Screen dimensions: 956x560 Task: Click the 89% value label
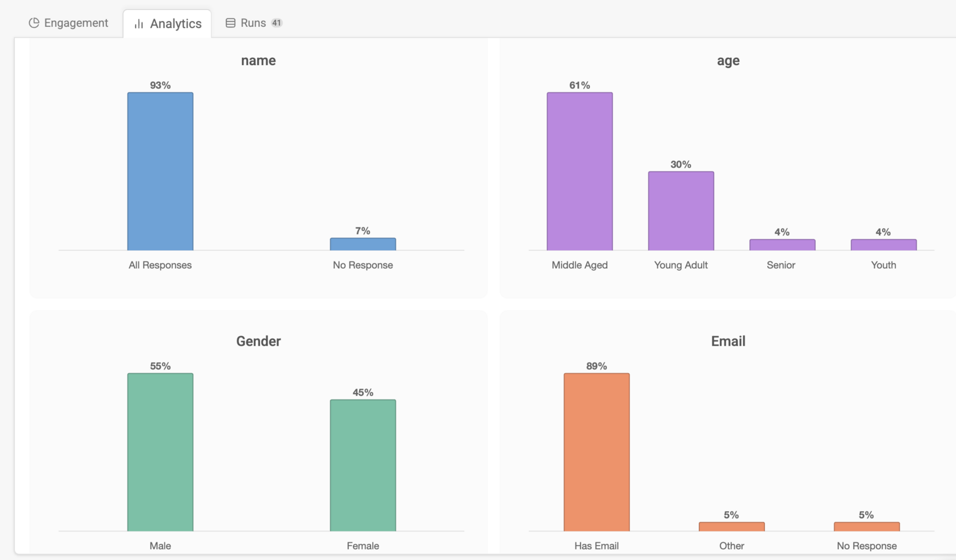click(x=596, y=366)
